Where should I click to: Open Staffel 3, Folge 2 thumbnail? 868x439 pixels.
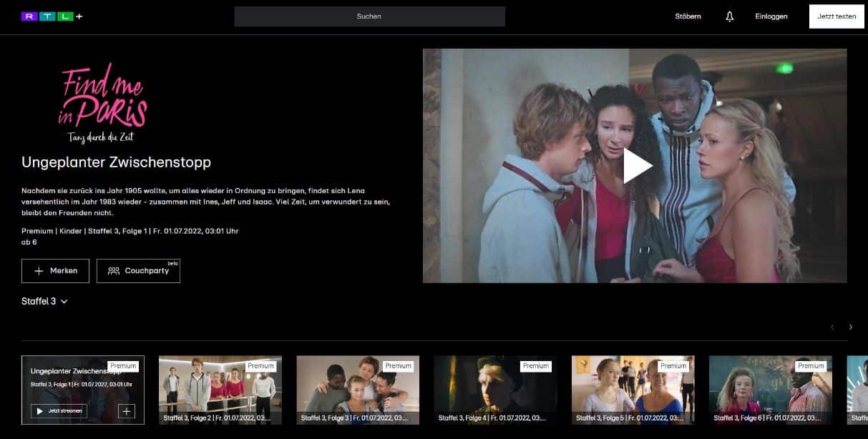220,390
